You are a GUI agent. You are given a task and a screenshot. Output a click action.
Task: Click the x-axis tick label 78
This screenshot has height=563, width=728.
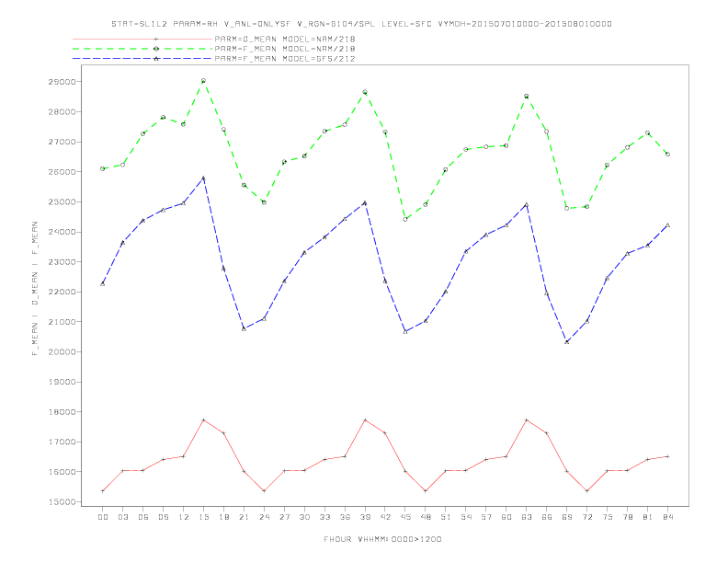click(628, 517)
